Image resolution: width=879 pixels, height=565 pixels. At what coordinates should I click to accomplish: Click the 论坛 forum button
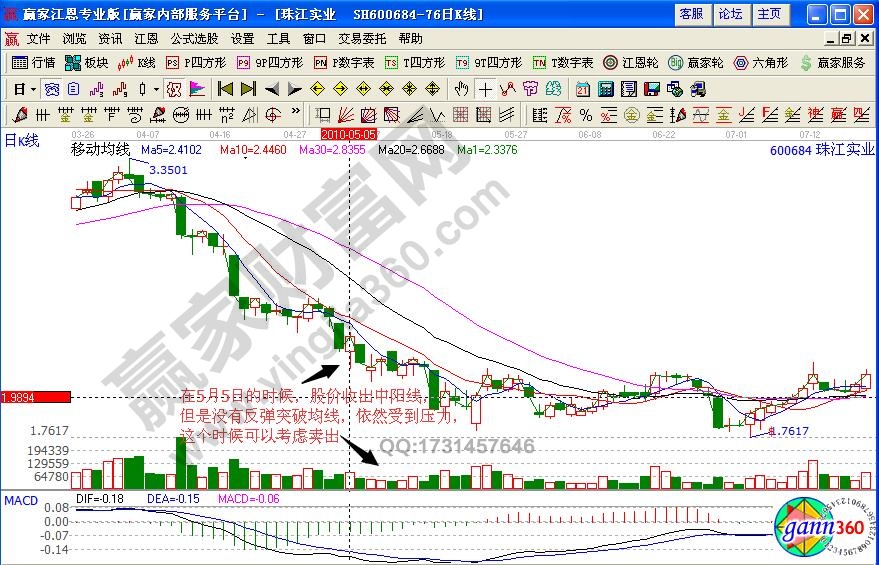pyautogui.click(x=730, y=14)
